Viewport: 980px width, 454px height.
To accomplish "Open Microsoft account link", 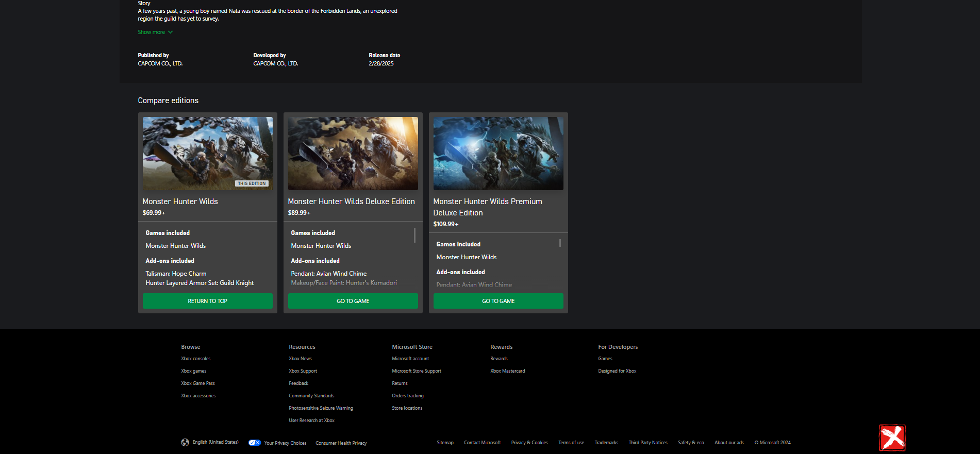I will 410,359.
